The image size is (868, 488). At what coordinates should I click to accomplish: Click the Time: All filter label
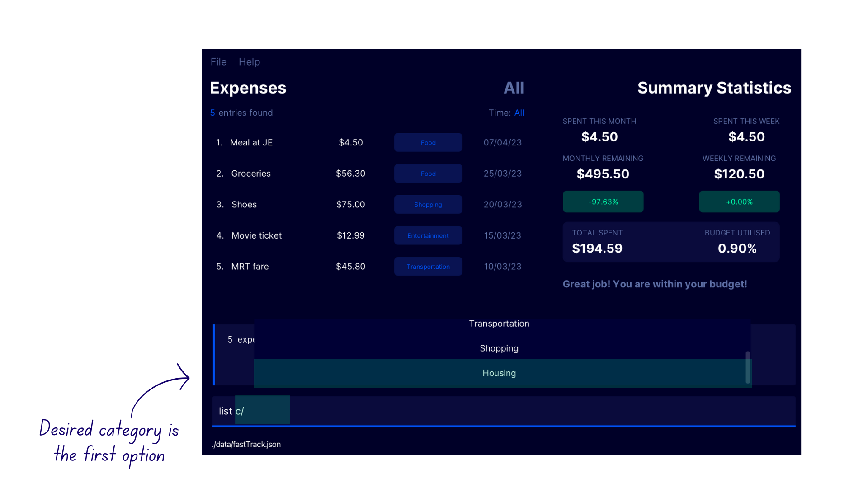506,113
